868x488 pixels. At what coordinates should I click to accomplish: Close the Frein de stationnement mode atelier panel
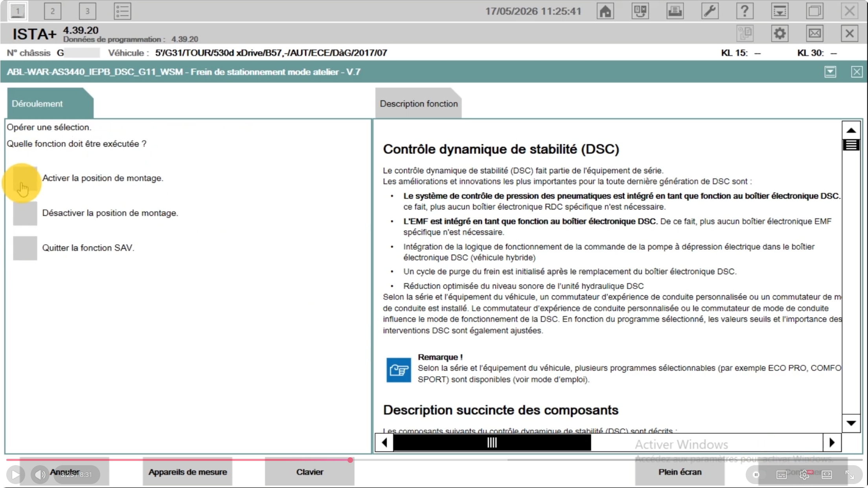(857, 72)
